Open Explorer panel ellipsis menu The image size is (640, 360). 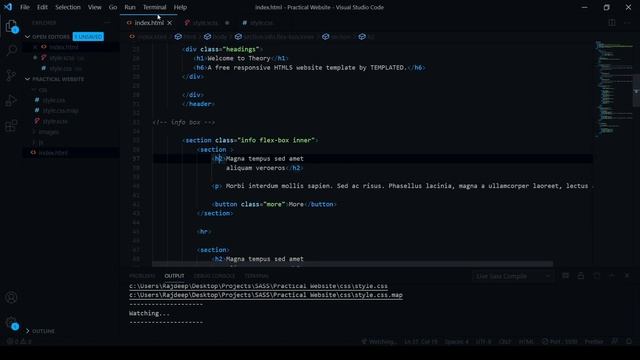(107, 23)
